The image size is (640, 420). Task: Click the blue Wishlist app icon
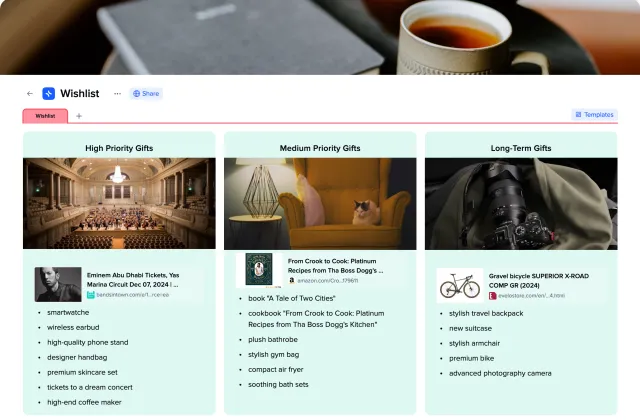coord(49,93)
